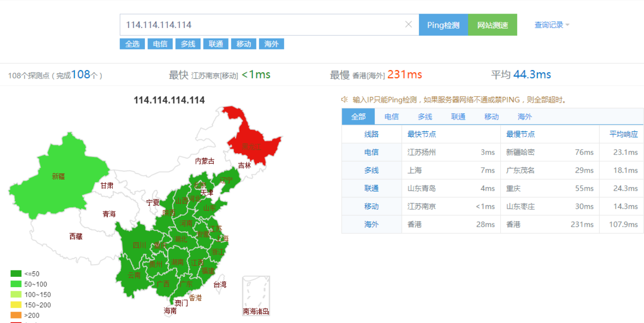The width and height of the screenshot is (644, 323).
Task: Select the dark green <=50 legend swatch
Action: point(16,274)
